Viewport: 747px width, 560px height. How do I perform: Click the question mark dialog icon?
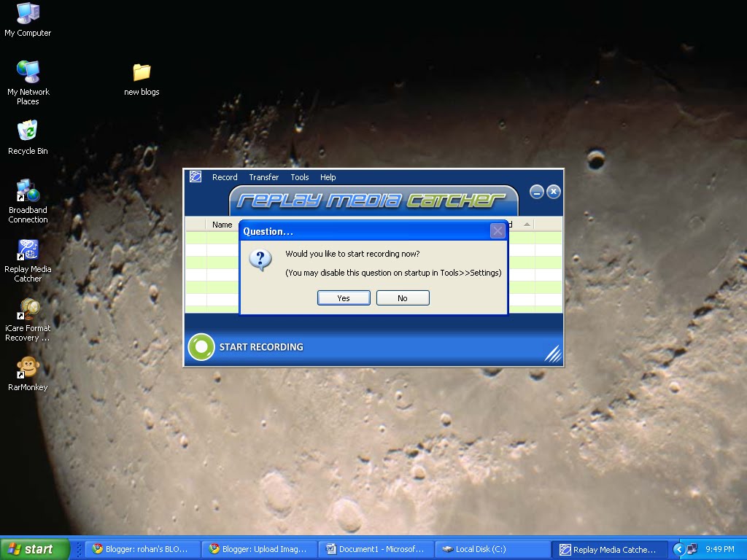coord(260,260)
